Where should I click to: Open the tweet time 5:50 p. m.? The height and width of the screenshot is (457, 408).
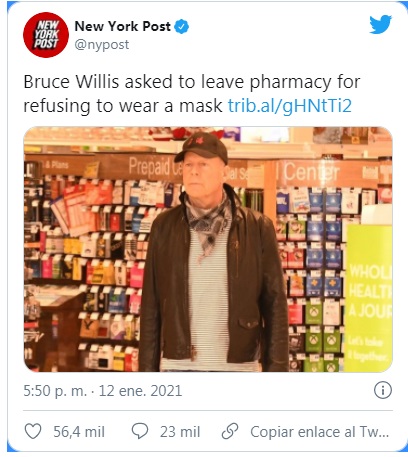[55, 391]
